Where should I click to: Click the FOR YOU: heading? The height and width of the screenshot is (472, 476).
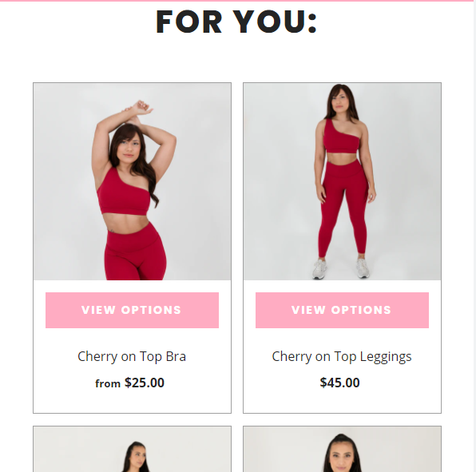click(236, 22)
